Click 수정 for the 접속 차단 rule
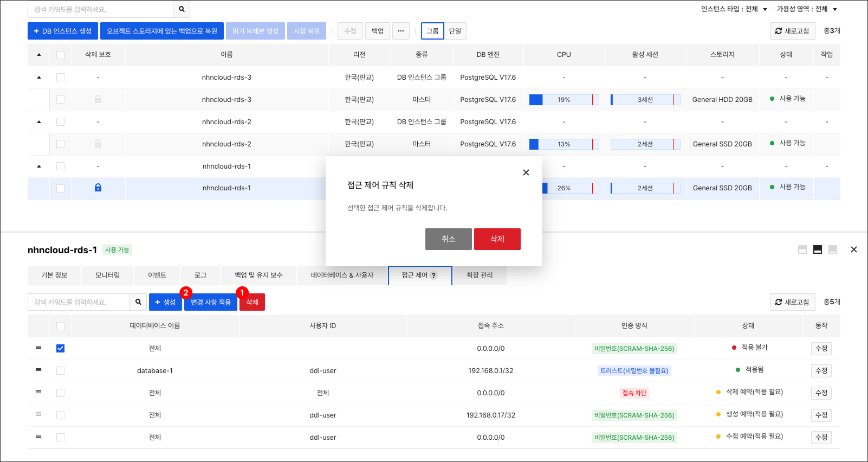The width and height of the screenshot is (868, 462). [821, 393]
